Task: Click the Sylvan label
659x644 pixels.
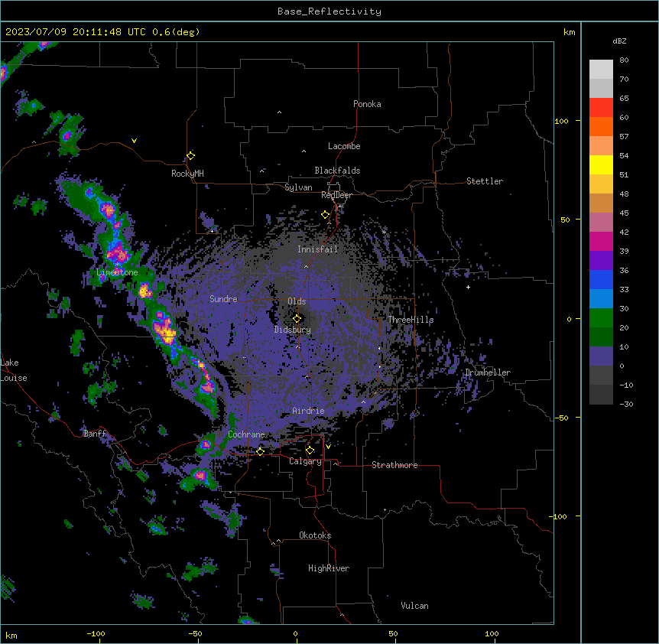Action: 298,187
